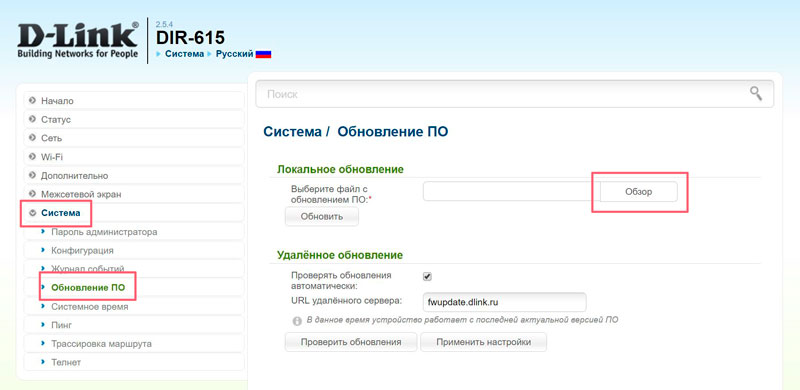Click the firmware file path field
Screen dimensions: 800x390
coord(512,191)
